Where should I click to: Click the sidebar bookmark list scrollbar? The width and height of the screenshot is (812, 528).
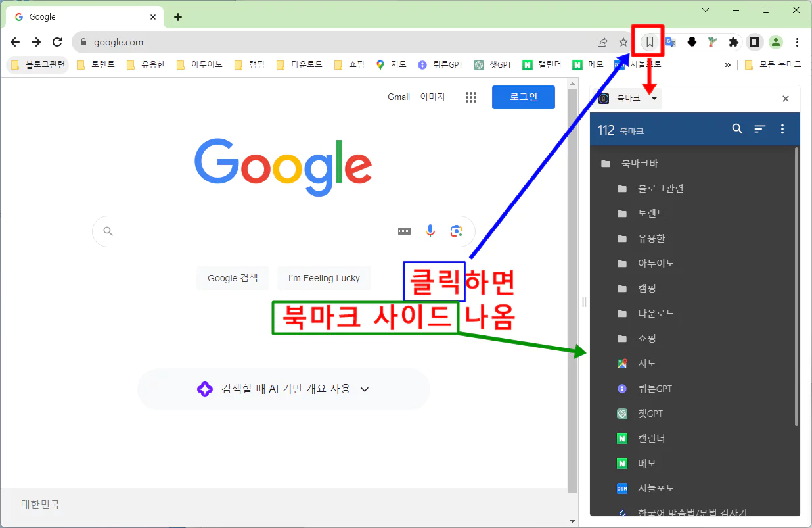[x=797, y=287]
